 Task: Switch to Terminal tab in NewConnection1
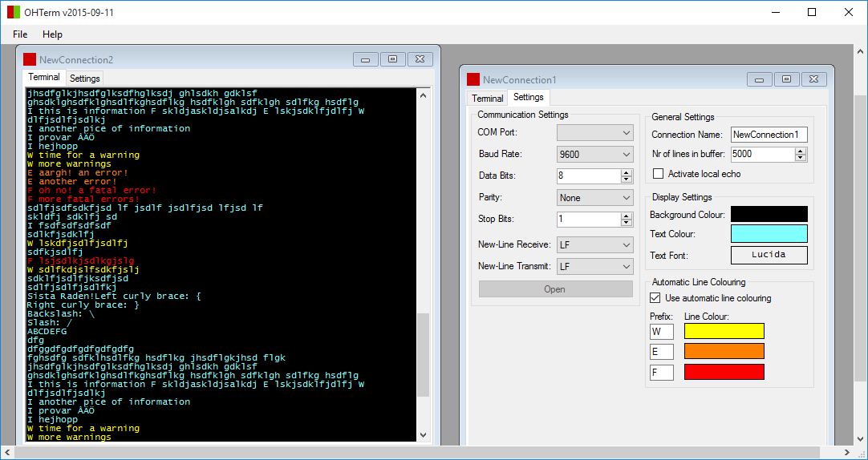click(487, 99)
